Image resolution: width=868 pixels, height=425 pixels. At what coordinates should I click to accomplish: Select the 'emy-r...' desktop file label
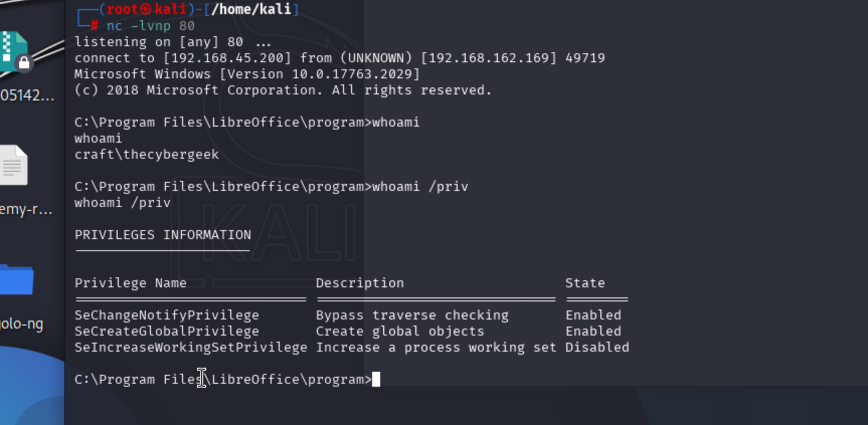pos(26,209)
